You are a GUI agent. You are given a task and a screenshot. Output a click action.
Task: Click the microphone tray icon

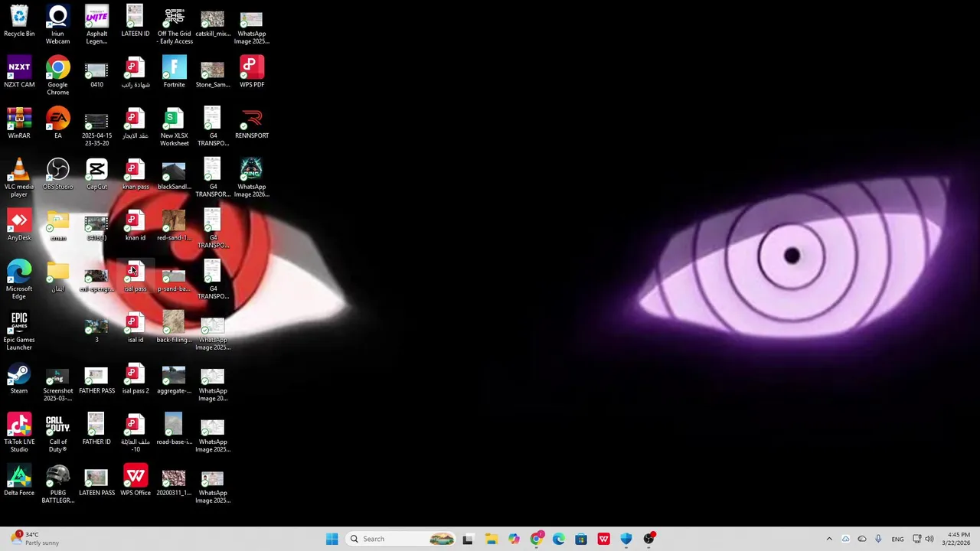878,539
